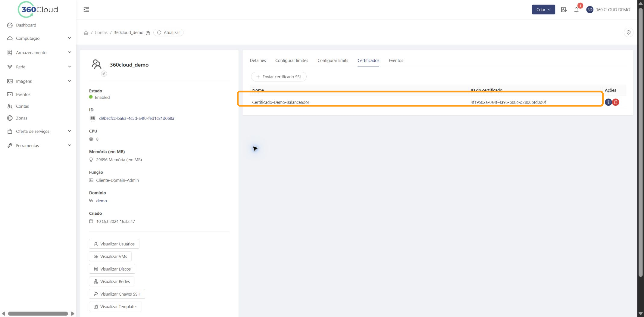
Task: Edit the account avatar pencil icon
Action: point(104,74)
